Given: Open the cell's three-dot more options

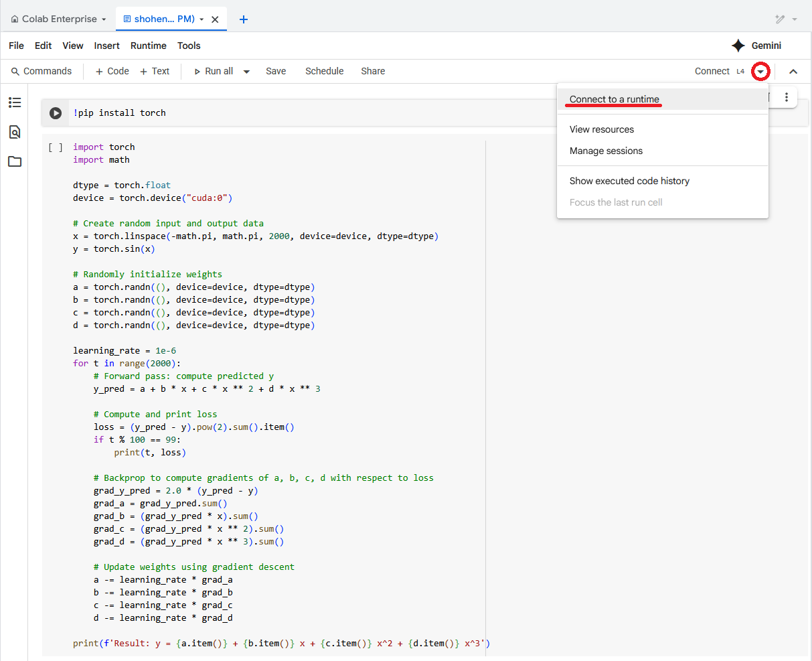Looking at the screenshot, I should (x=787, y=98).
